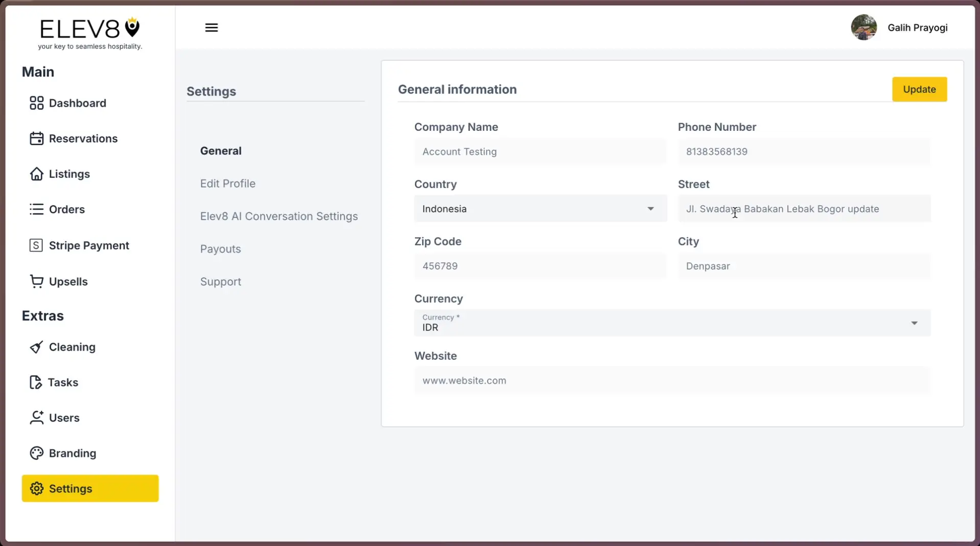Click the Website input field
This screenshot has width=980, height=546.
pyautogui.click(x=671, y=380)
